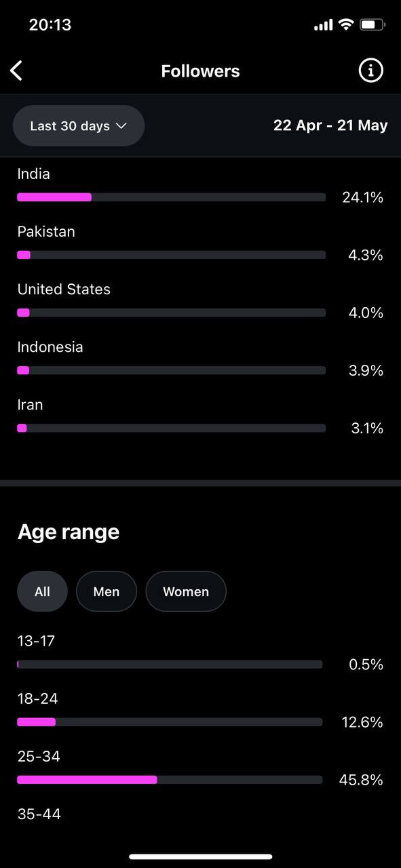Switch to the Women age filter

186,591
